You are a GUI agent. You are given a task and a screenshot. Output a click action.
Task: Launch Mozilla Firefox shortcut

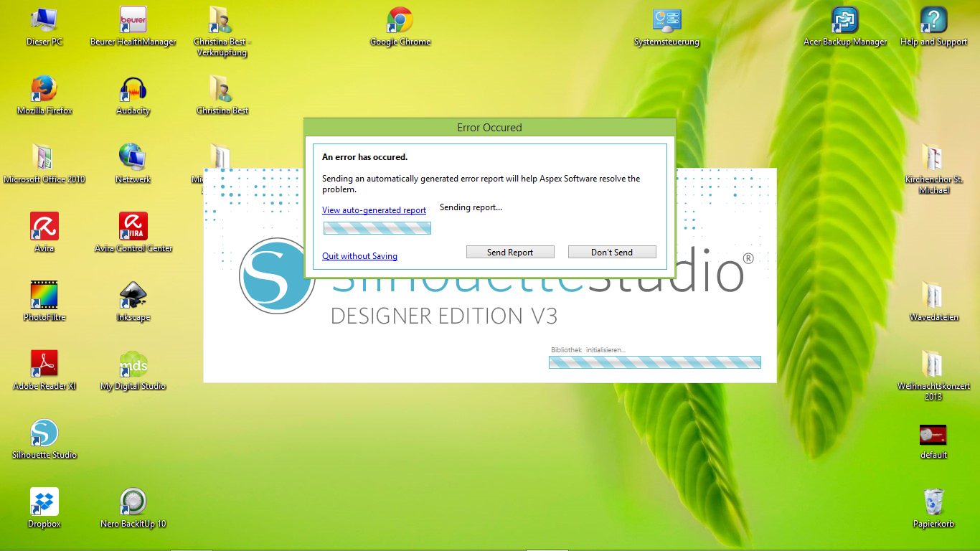(x=44, y=95)
